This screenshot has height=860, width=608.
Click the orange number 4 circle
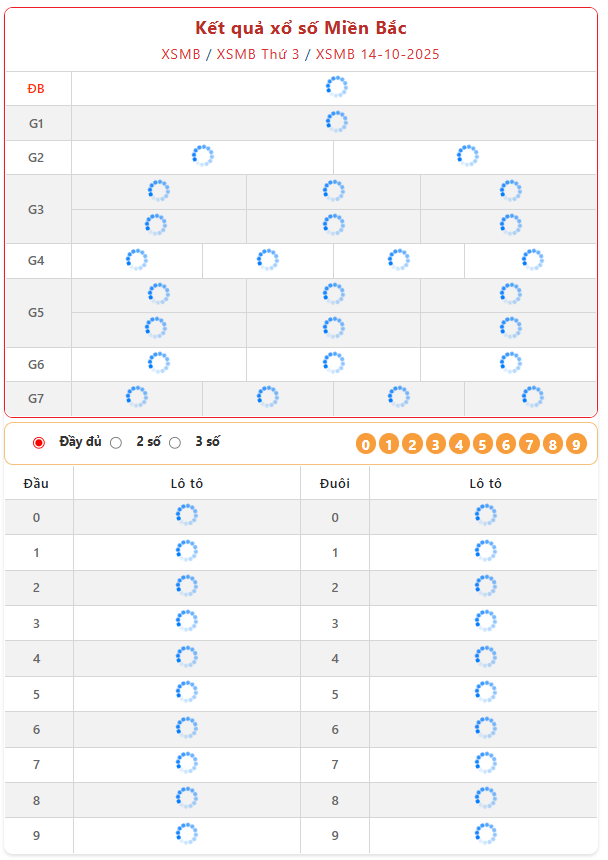459,444
